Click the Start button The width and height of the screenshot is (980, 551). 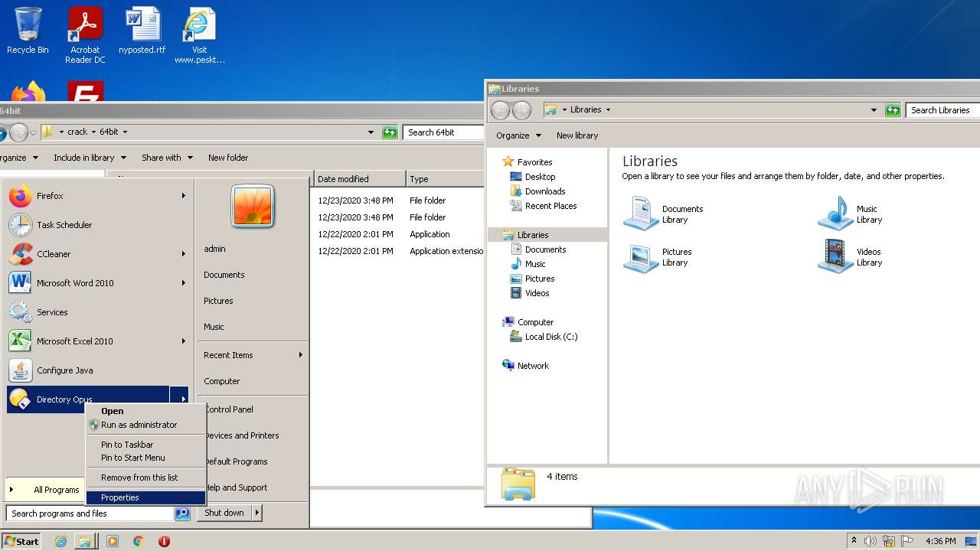(x=21, y=541)
